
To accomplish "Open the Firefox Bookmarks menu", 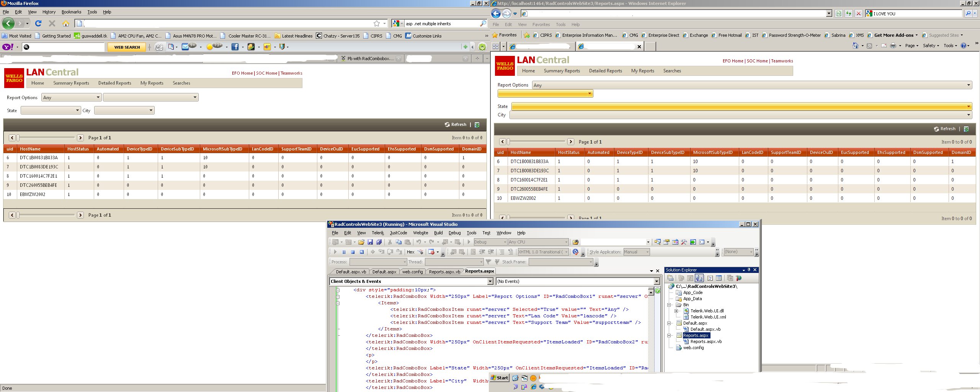I will click(x=71, y=12).
